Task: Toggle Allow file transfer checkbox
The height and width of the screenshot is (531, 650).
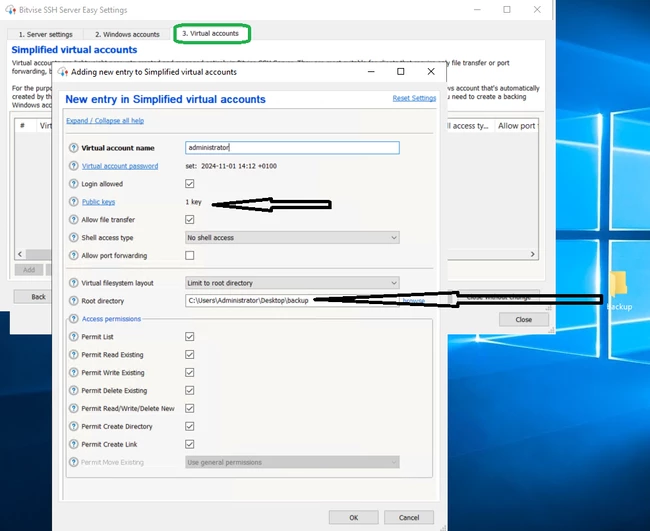Action: (189, 219)
